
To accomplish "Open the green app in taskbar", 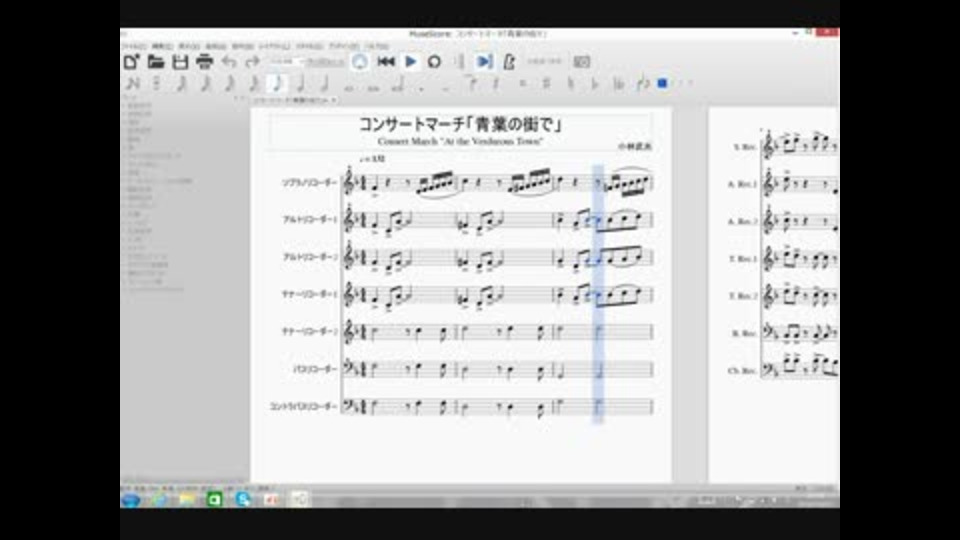I will coord(214,500).
